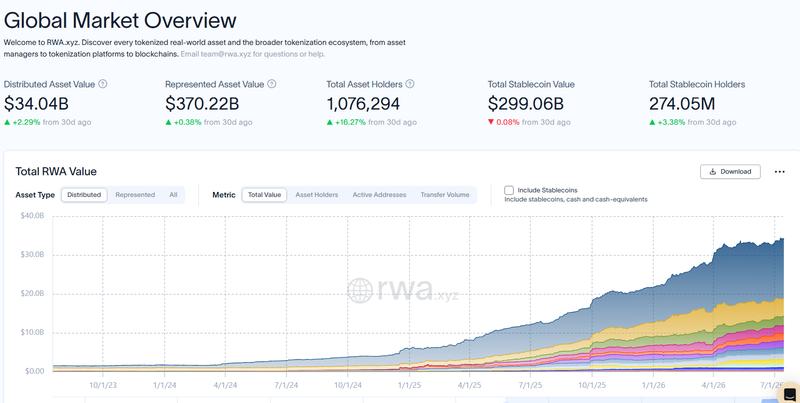
Task: Select the Distributed asset type
Action: point(84,195)
